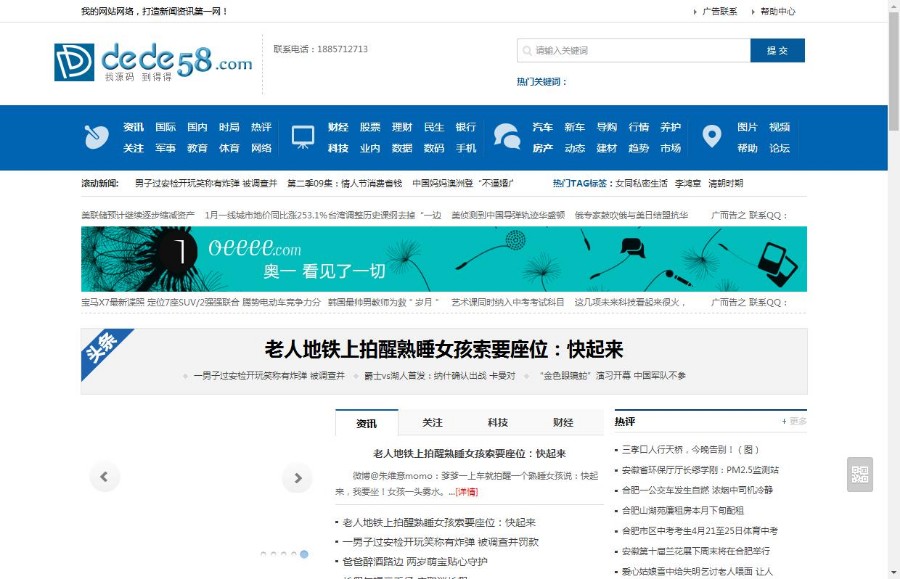This screenshot has height=579, width=900.
Task: Switch to the 关注 tab
Action: [x=432, y=422]
